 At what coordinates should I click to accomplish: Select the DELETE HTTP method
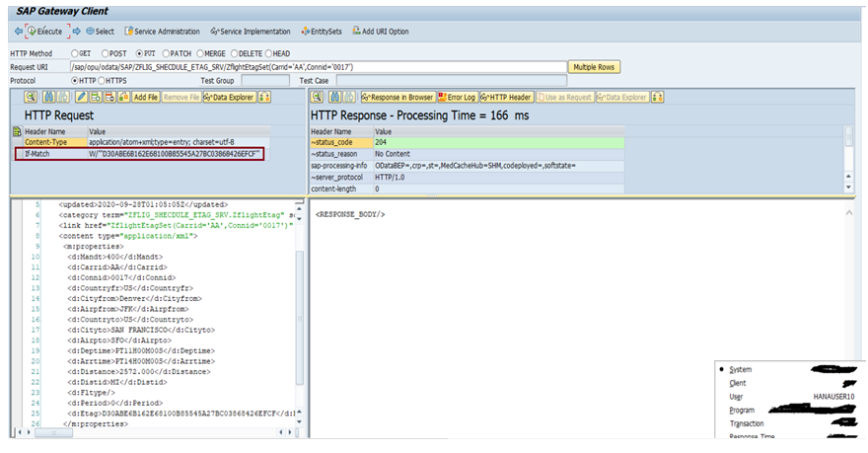(247, 53)
